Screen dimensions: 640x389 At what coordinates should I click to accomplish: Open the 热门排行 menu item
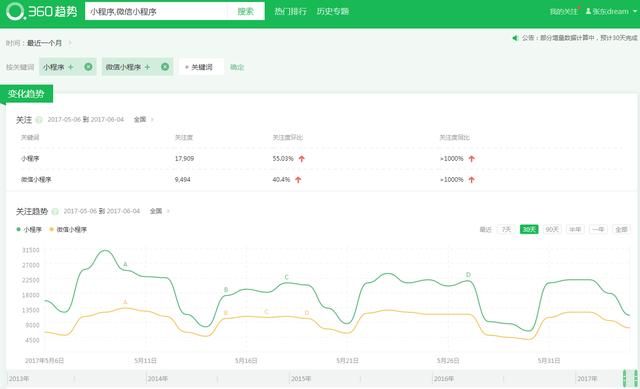[x=291, y=11]
